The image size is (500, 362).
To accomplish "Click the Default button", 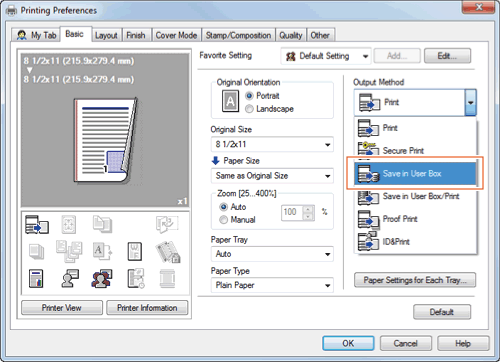I will [x=442, y=312].
